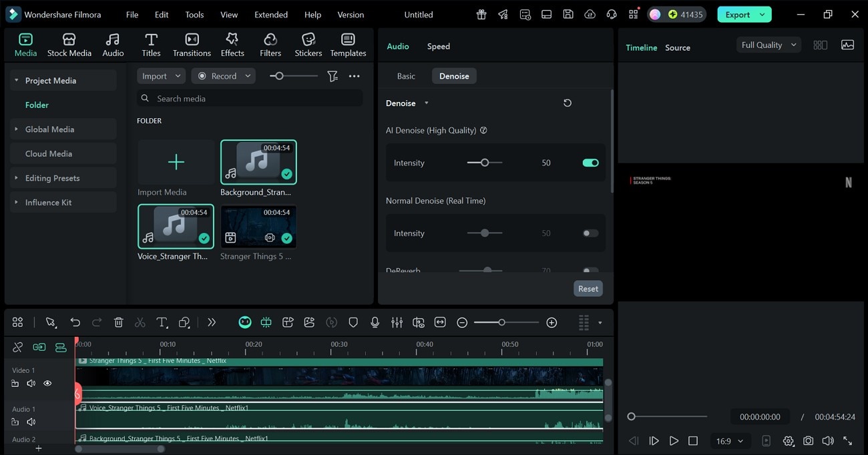Image resolution: width=868 pixels, height=455 pixels.
Task: Click the Reset button in the Denoise panel
Action: coord(588,288)
